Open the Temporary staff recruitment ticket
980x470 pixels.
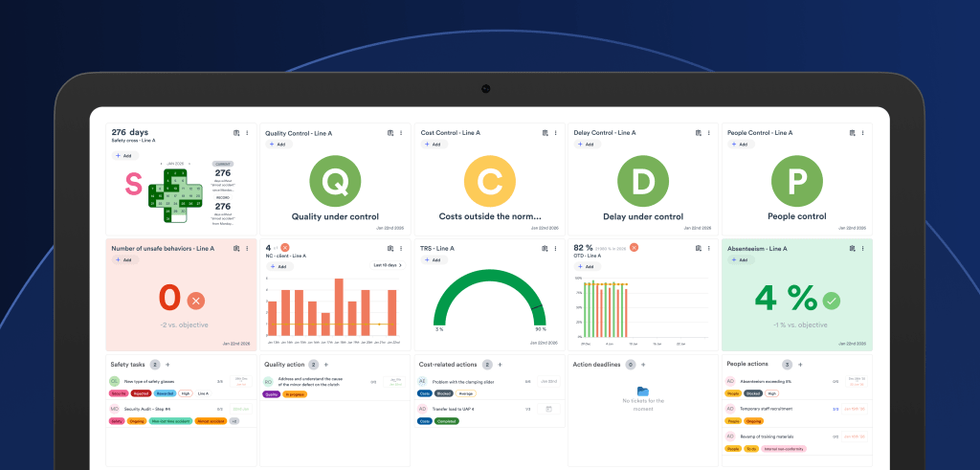(767, 409)
